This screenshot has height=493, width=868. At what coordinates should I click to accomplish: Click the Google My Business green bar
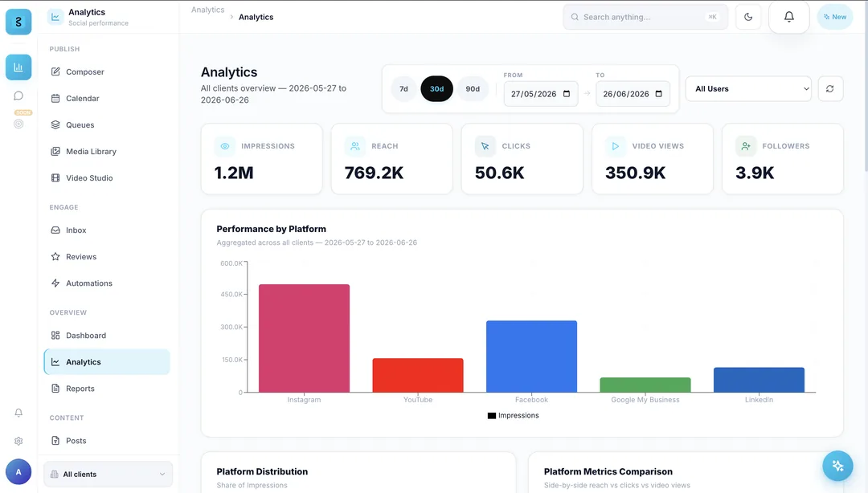click(645, 385)
